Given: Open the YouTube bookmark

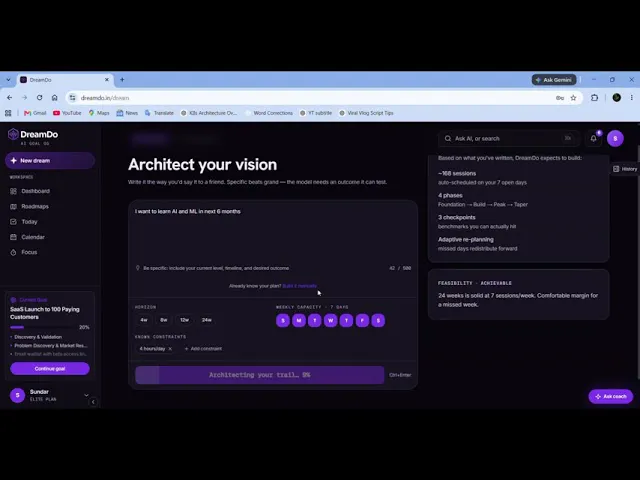Looking at the screenshot, I should 67,113.
